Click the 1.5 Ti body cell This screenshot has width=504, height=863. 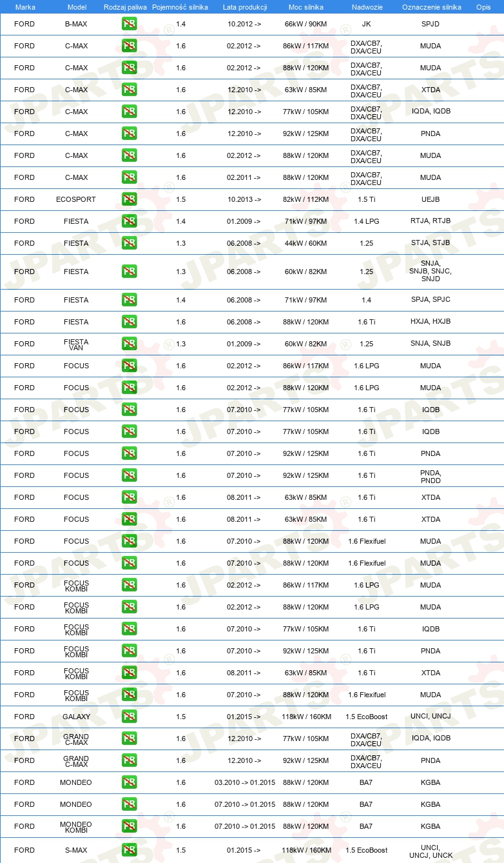tap(366, 199)
